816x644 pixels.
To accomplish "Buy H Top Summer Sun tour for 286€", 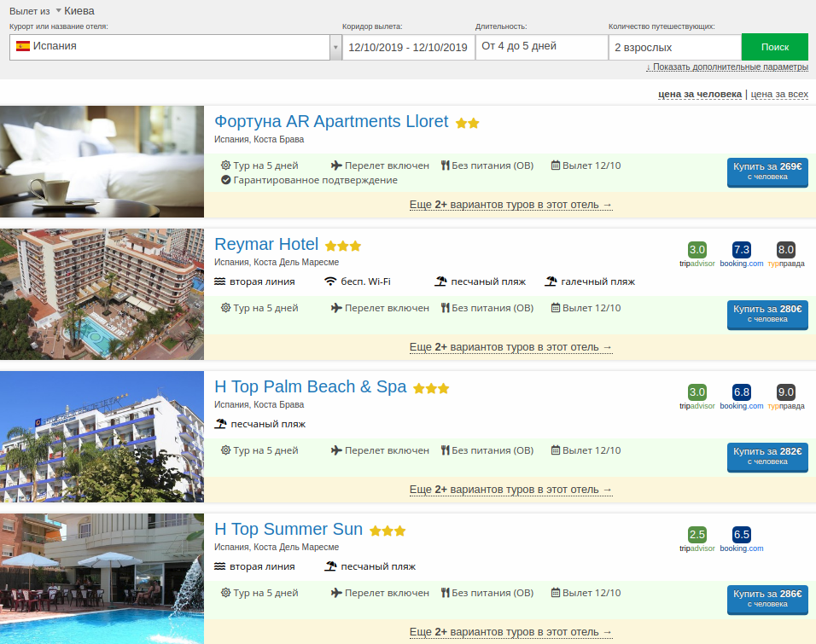I will [x=767, y=600].
